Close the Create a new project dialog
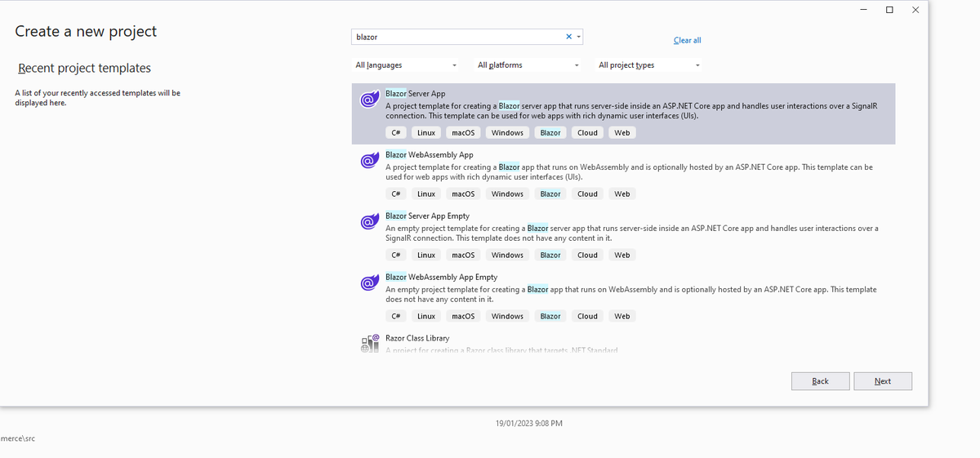Image resolution: width=980 pixels, height=458 pixels. [915, 10]
